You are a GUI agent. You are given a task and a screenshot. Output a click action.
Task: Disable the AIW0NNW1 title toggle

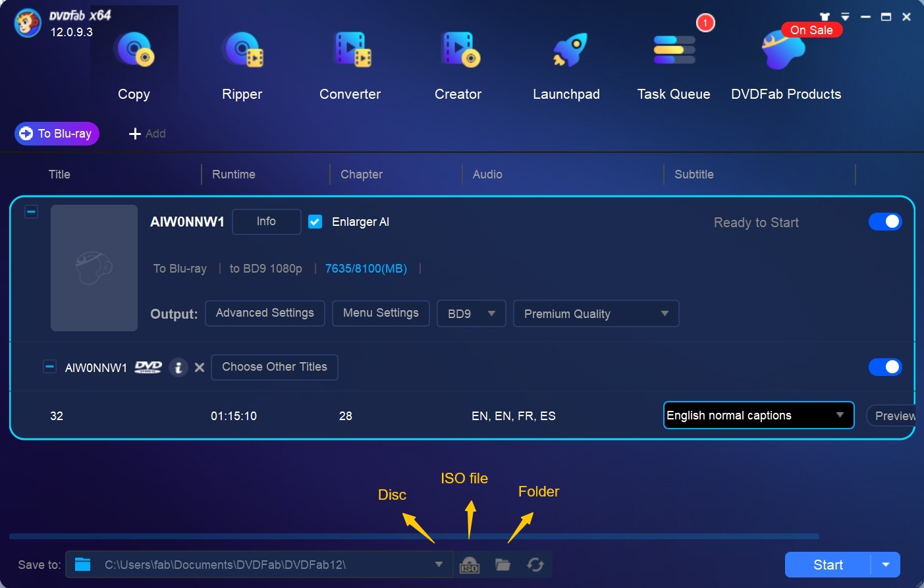click(886, 367)
